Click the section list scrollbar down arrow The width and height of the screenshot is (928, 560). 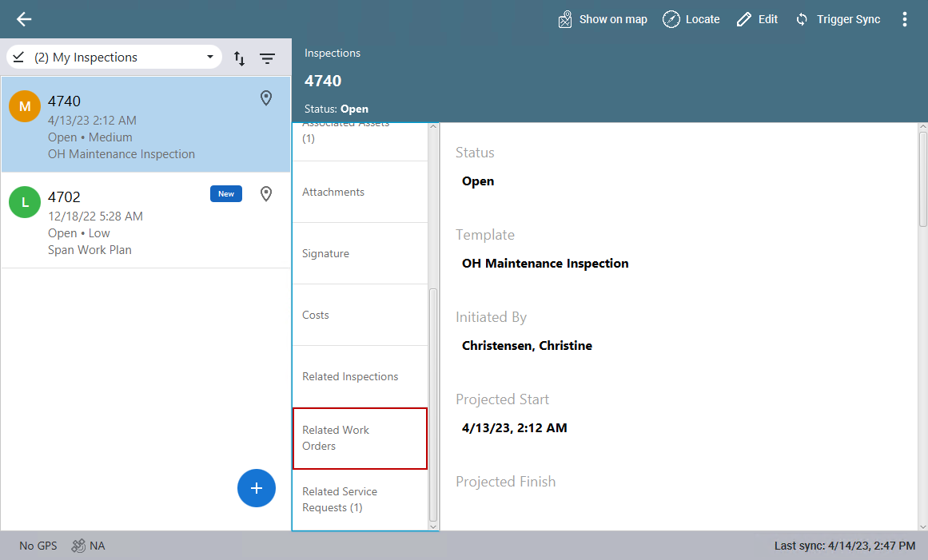tap(434, 526)
